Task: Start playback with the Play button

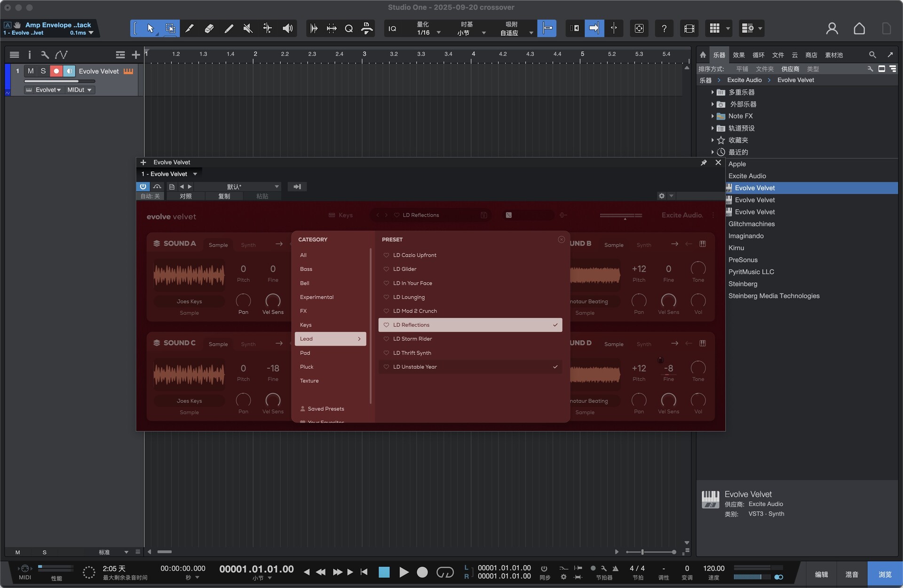Action: pyautogui.click(x=404, y=572)
